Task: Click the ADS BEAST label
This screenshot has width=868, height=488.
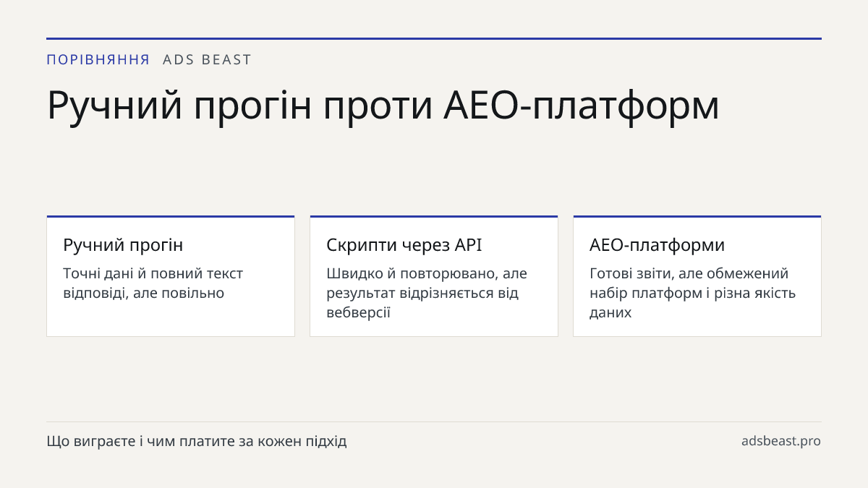Action: pos(207,60)
